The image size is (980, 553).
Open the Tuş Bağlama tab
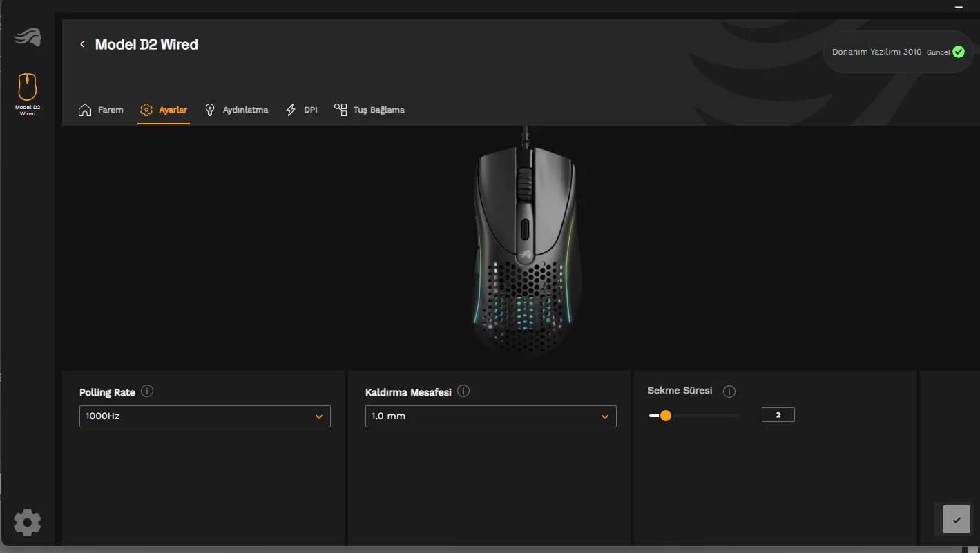[x=369, y=110]
